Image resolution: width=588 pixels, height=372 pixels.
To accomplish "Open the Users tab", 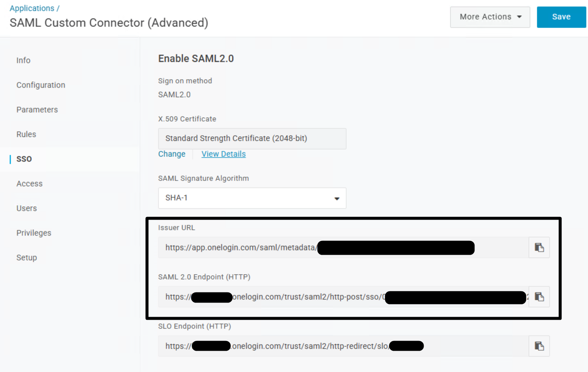I will (x=27, y=208).
